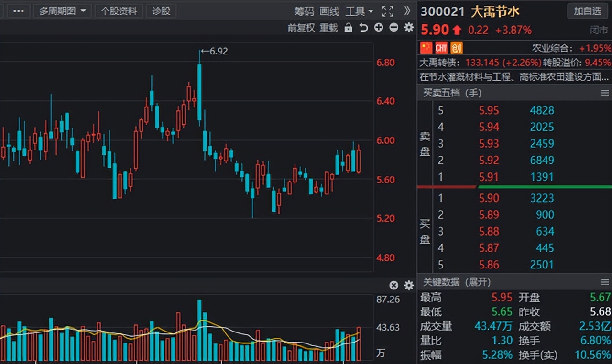Screen dimensions: 612x364
Task: Switch to the 个股资料 tab
Action: click(119, 11)
